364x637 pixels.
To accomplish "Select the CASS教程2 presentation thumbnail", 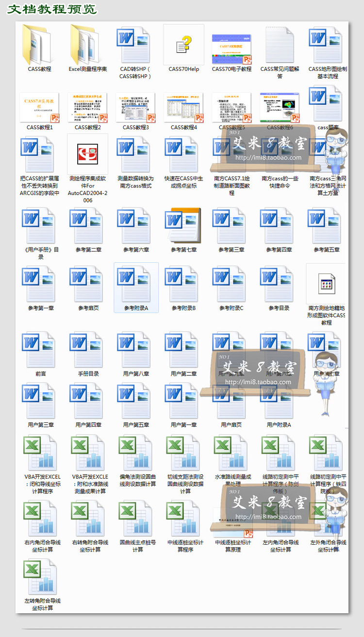I will point(87,108).
